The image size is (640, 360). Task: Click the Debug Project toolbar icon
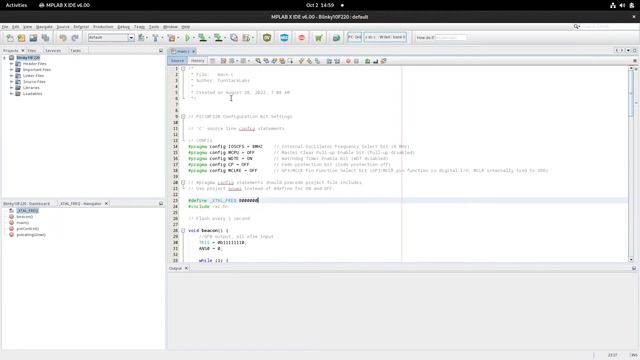click(247, 38)
